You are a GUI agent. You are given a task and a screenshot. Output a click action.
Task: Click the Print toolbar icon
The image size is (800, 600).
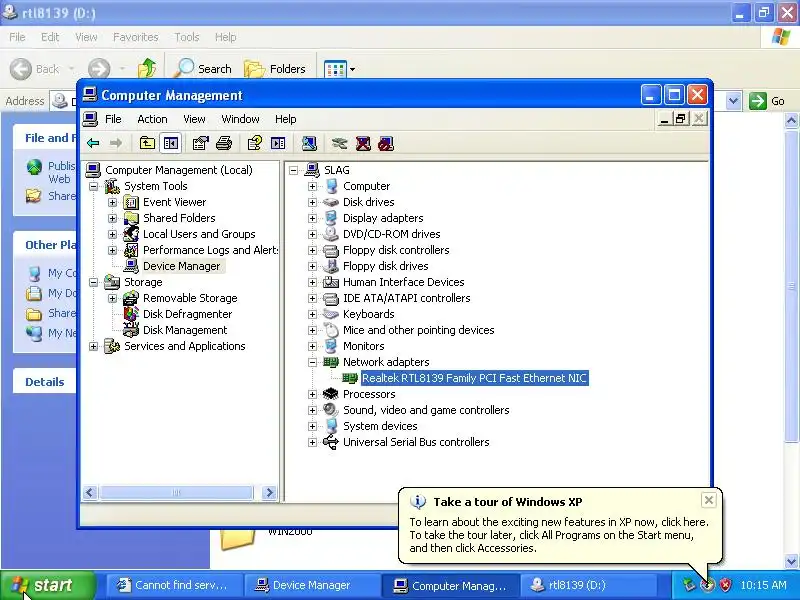pos(224,143)
